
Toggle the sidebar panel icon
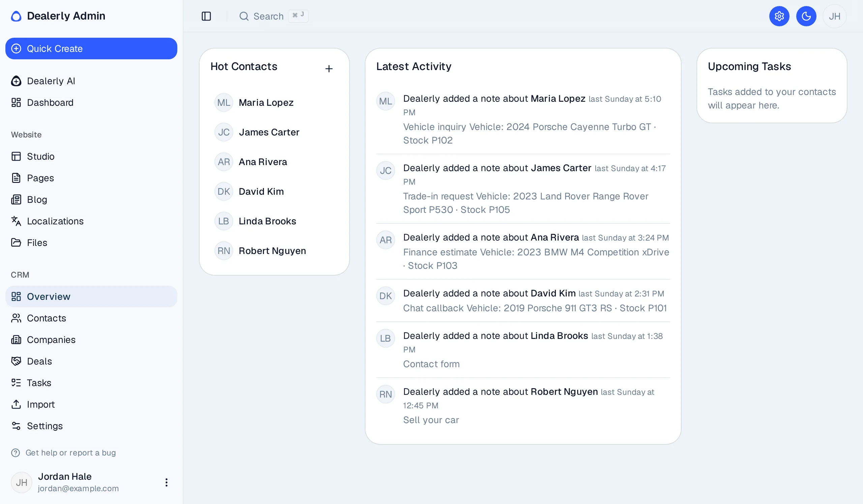pos(206,16)
